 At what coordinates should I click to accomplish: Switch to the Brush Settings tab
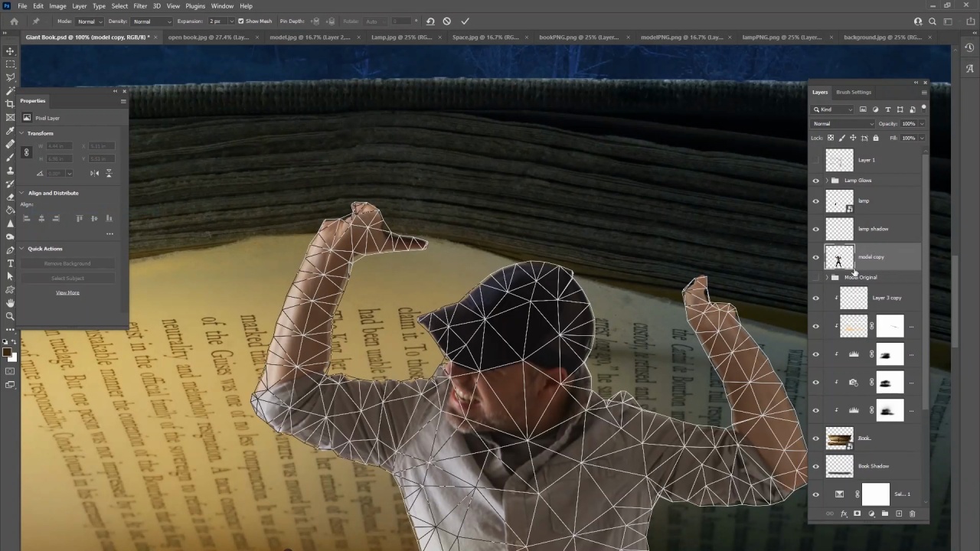(853, 92)
